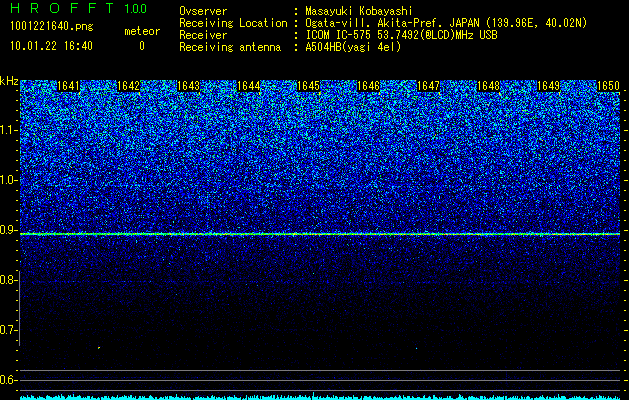This screenshot has height=400, width=629.
Task: Select the observer name Masayuki Kobayashi
Action: 359,11
